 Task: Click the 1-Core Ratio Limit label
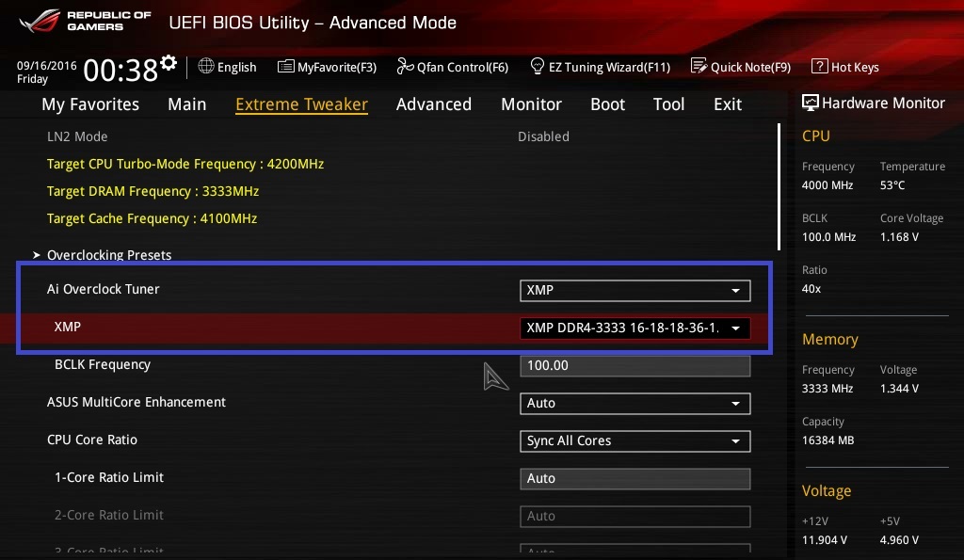(109, 477)
